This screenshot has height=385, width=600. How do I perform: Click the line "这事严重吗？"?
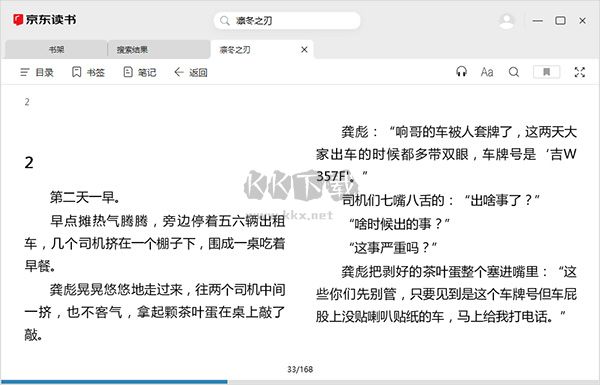coord(393,248)
